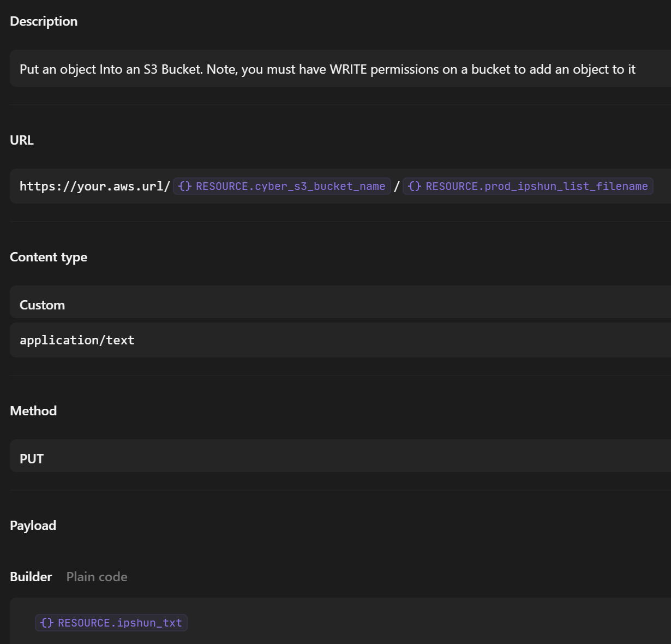Image resolution: width=671 pixels, height=644 pixels.
Task: Click the curly-brace icon beside ipshun_txt
Action: point(47,623)
